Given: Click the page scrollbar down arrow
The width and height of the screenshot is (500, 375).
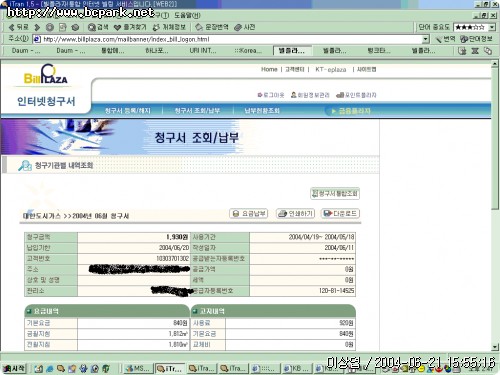Looking at the screenshot, I should [495, 347].
